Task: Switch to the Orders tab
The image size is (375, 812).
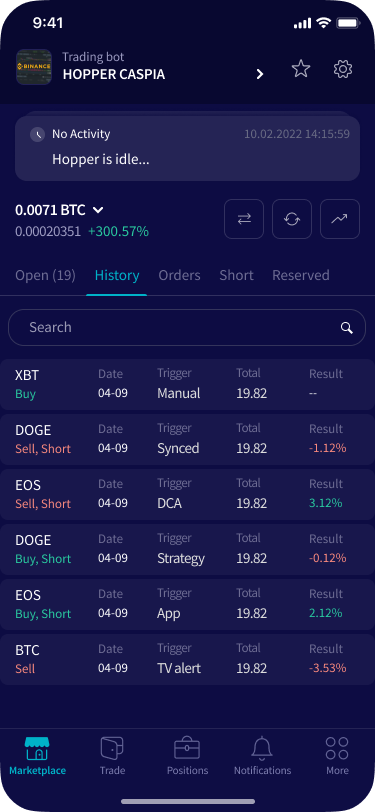Action: click(x=179, y=276)
